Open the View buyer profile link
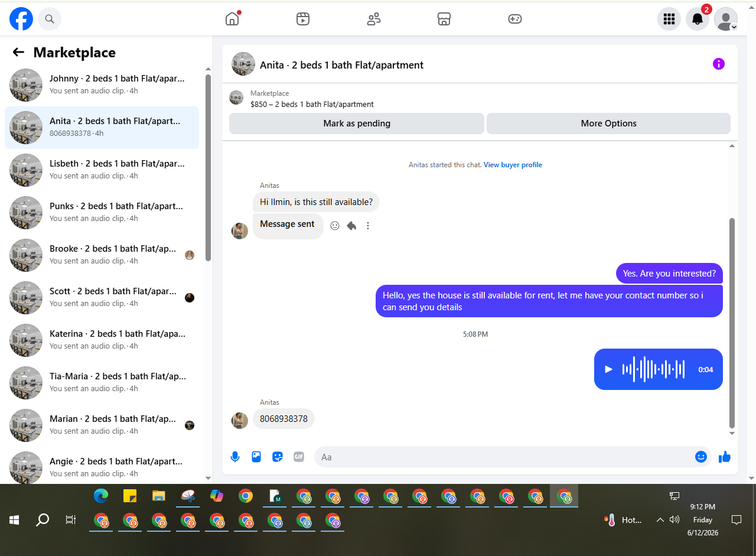Image resolution: width=756 pixels, height=556 pixels. [x=513, y=165]
